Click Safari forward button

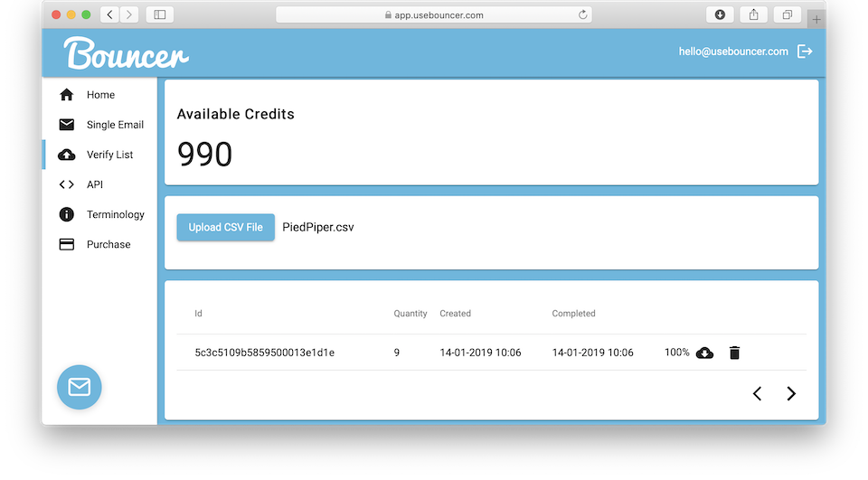click(x=129, y=15)
